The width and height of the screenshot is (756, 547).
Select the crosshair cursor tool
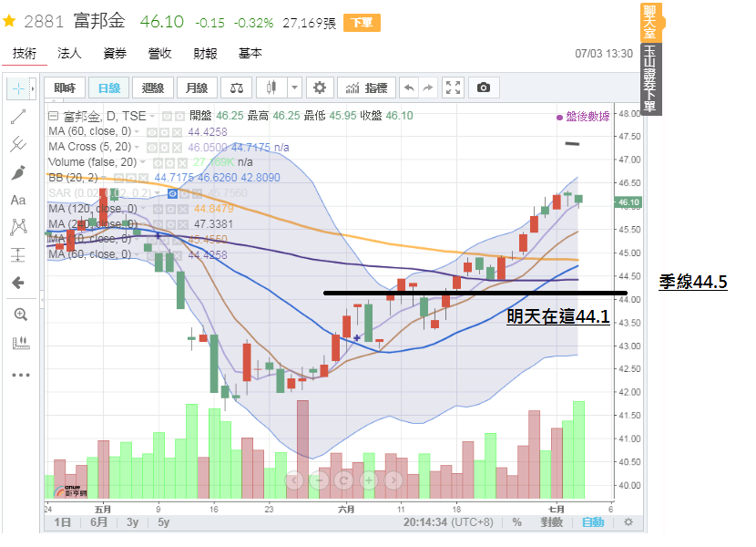pyautogui.click(x=18, y=88)
